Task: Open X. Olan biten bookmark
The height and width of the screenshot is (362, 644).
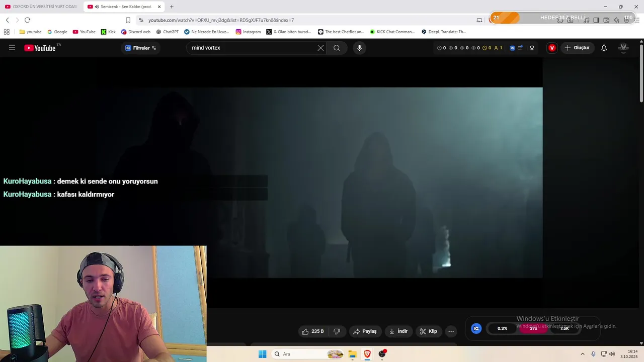Action: (x=289, y=32)
